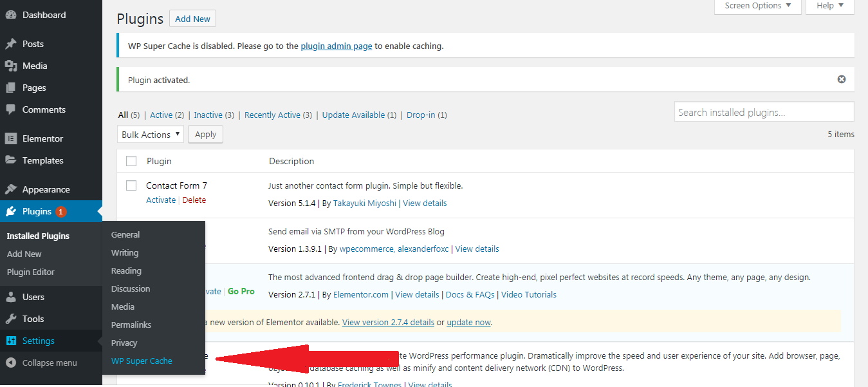Filter plugins by Active
This screenshot has height=387, width=868.
161,115
